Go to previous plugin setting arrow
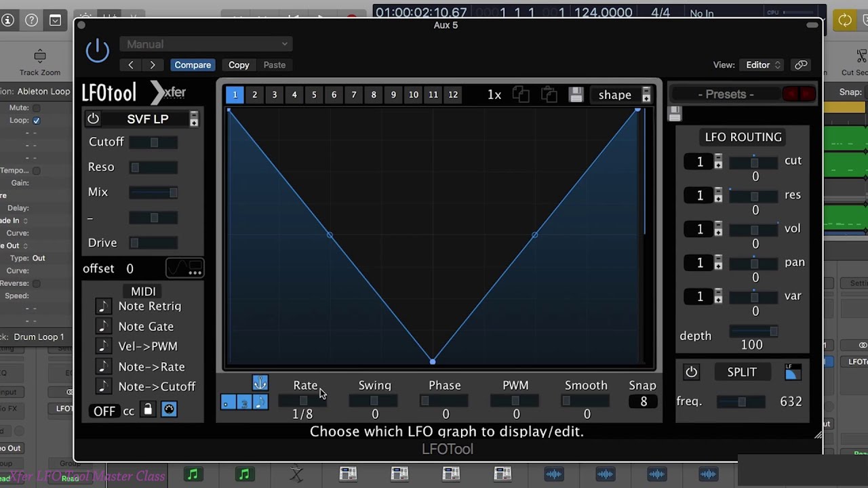The width and height of the screenshot is (868, 488). [131, 65]
